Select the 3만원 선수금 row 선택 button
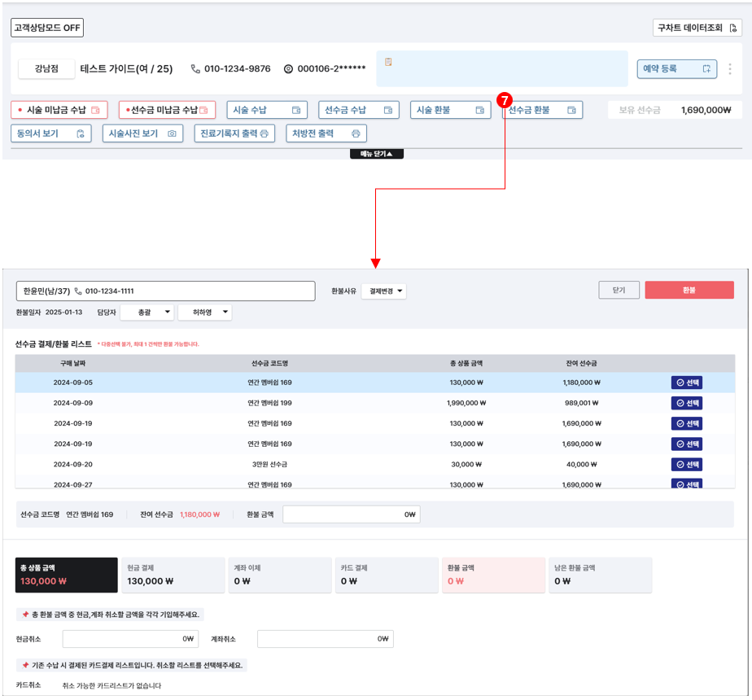752x700 pixels. pyautogui.click(x=687, y=464)
